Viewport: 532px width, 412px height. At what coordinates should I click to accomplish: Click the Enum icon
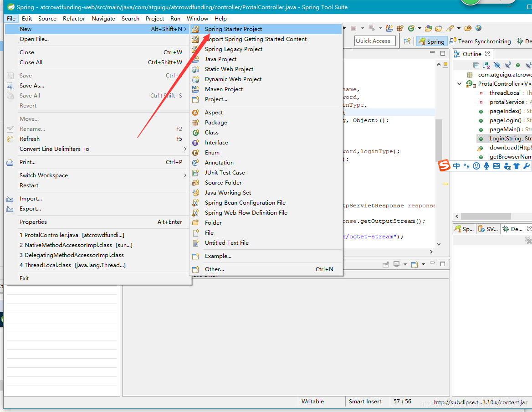pos(196,153)
